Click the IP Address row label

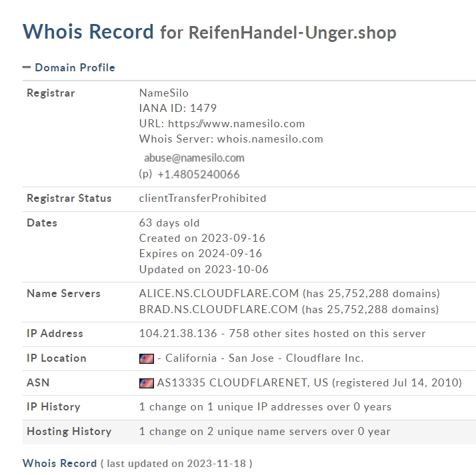[55, 333]
